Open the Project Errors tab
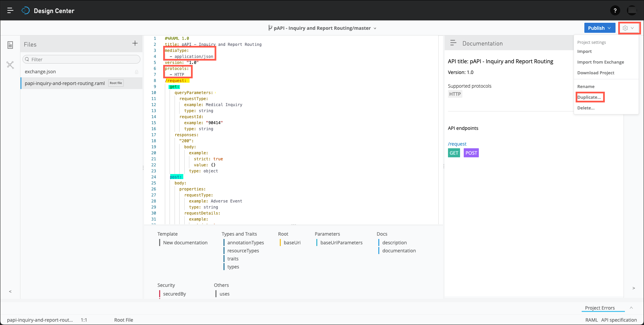 600,308
